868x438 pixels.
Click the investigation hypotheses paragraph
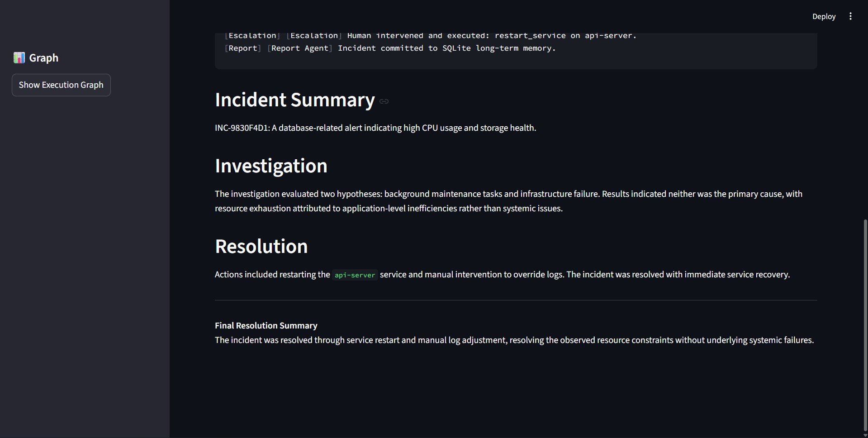pyautogui.click(x=508, y=201)
